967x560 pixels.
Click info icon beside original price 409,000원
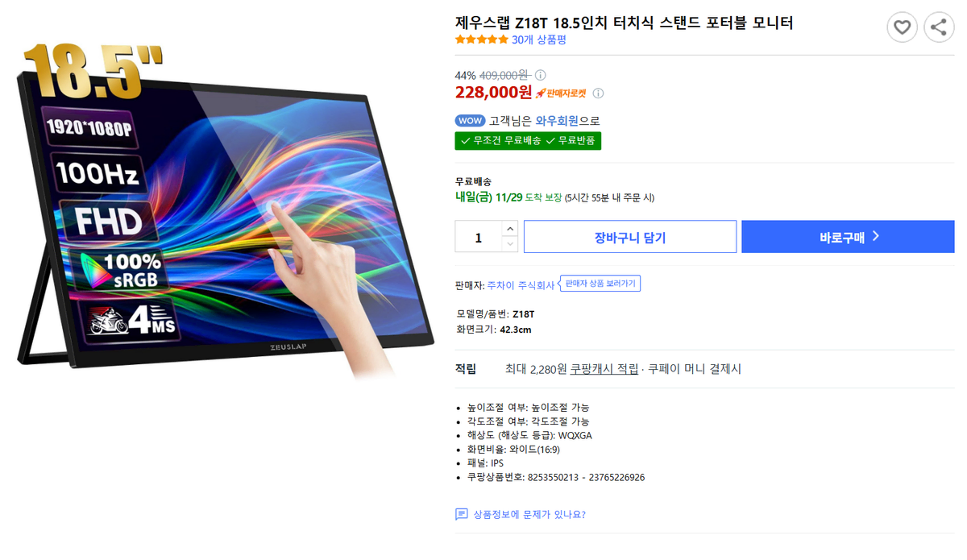point(541,75)
